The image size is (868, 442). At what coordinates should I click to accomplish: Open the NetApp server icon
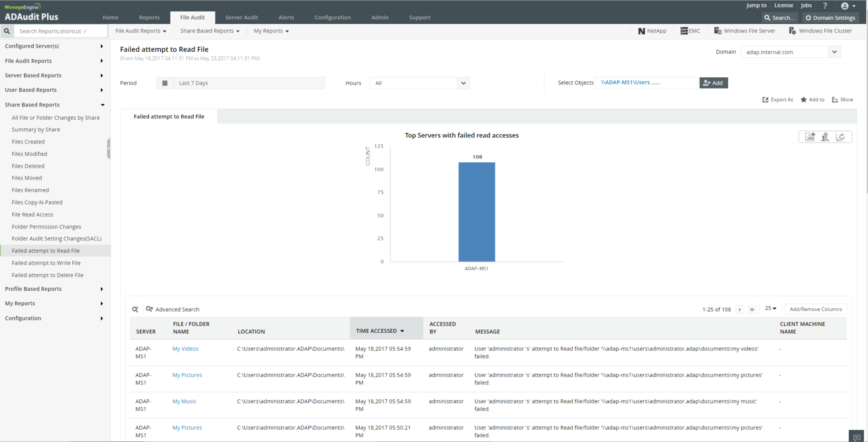(x=642, y=31)
